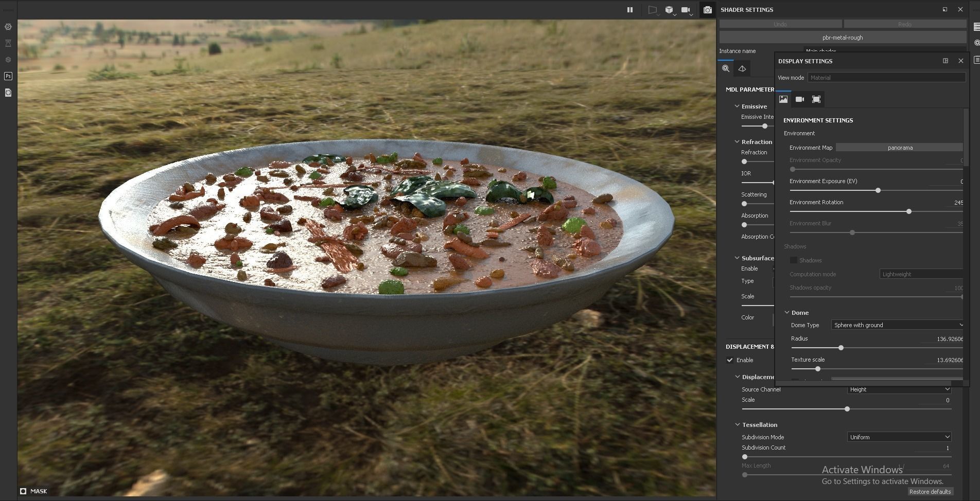Collapse the Displacement section expander
The image size is (980, 501).
[737, 377]
